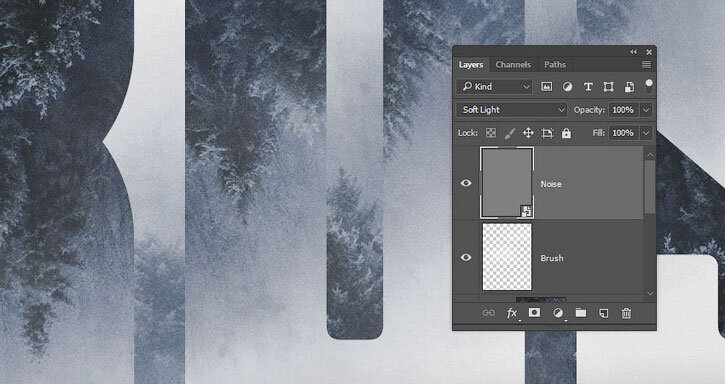
Task: Hide the Noise layer
Action: (x=466, y=183)
